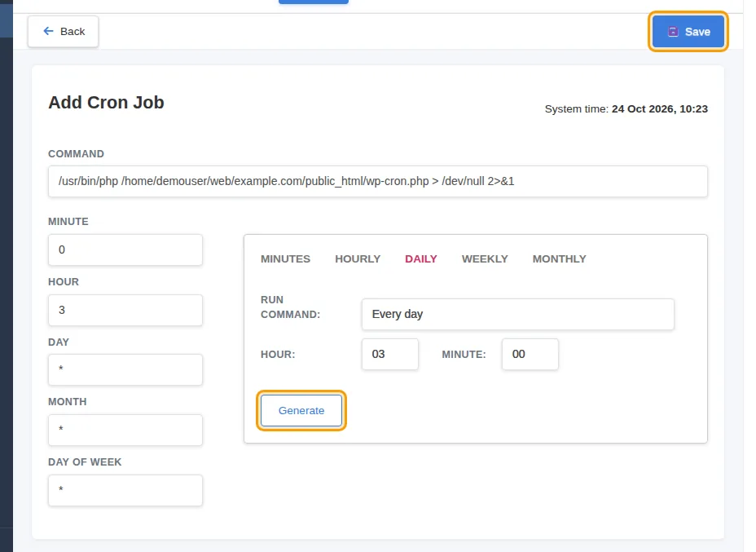The image size is (756, 552).
Task: Switch to the HOURLY tab
Action: (x=358, y=259)
